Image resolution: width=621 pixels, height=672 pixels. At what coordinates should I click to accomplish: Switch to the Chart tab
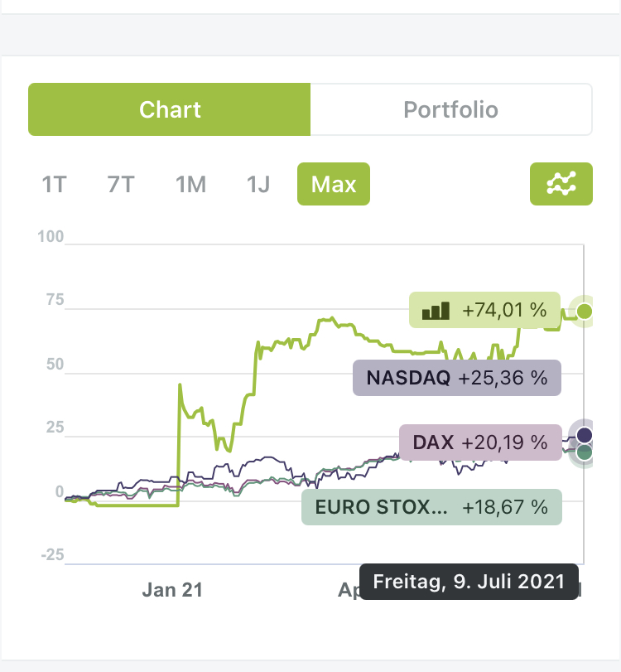[x=170, y=109]
